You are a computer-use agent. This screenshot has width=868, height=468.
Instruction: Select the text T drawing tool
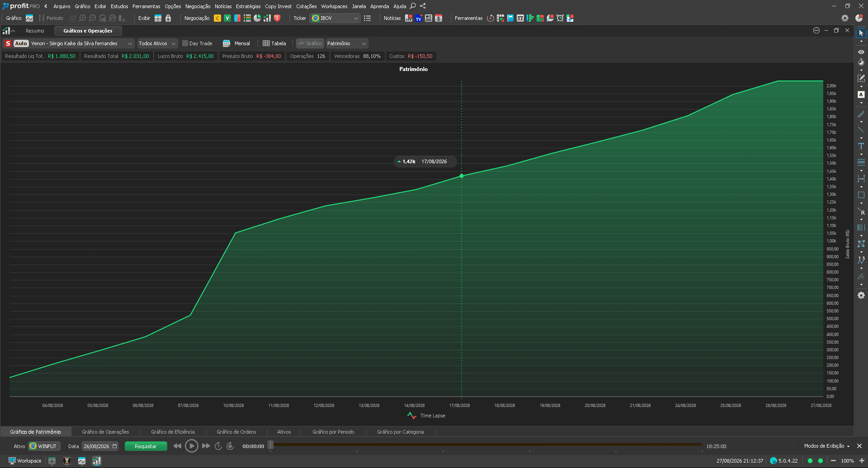point(861,146)
